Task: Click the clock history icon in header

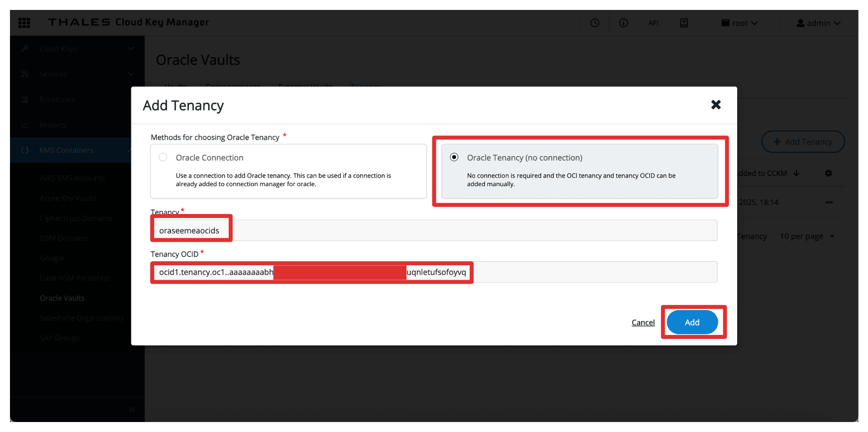Action: [595, 23]
